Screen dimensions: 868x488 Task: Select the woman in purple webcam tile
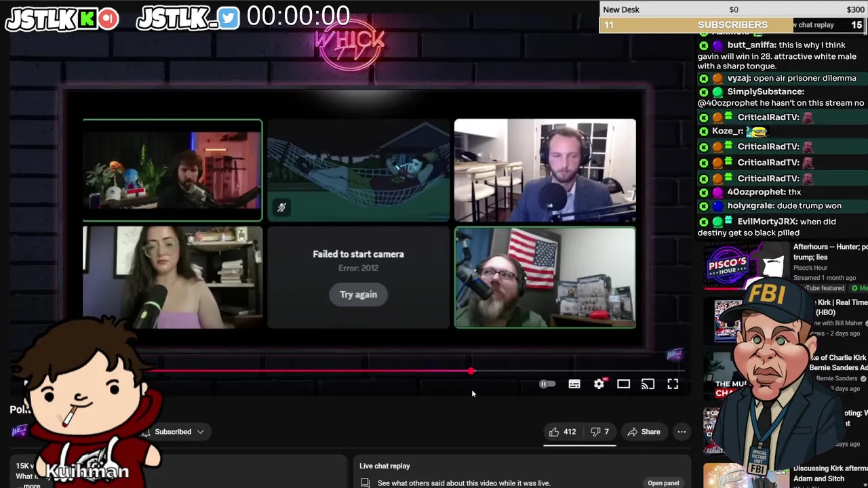[x=172, y=277]
